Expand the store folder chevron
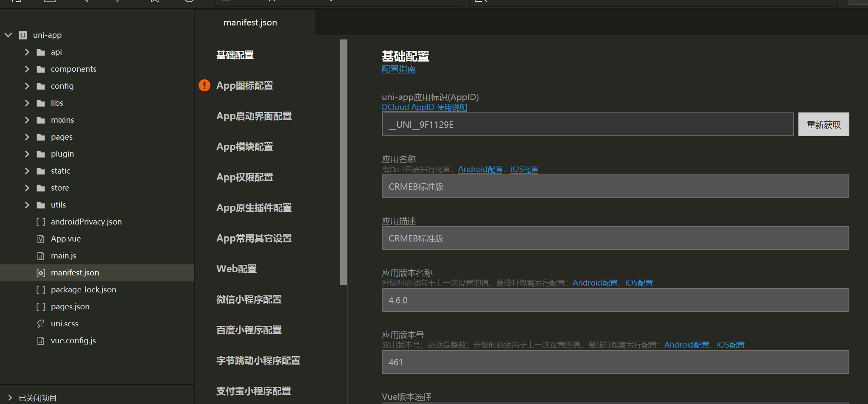 [x=27, y=188]
